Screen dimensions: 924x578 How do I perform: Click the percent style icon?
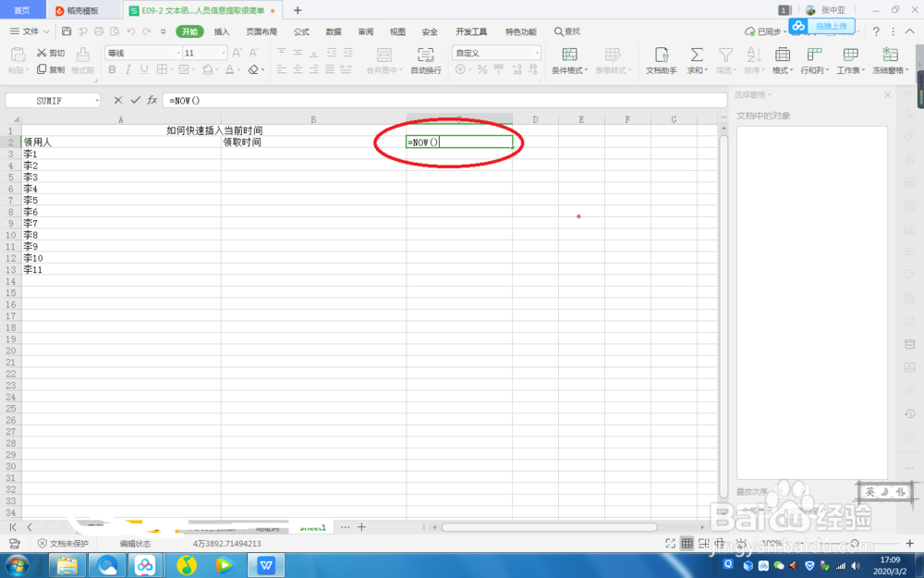pos(482,69)
